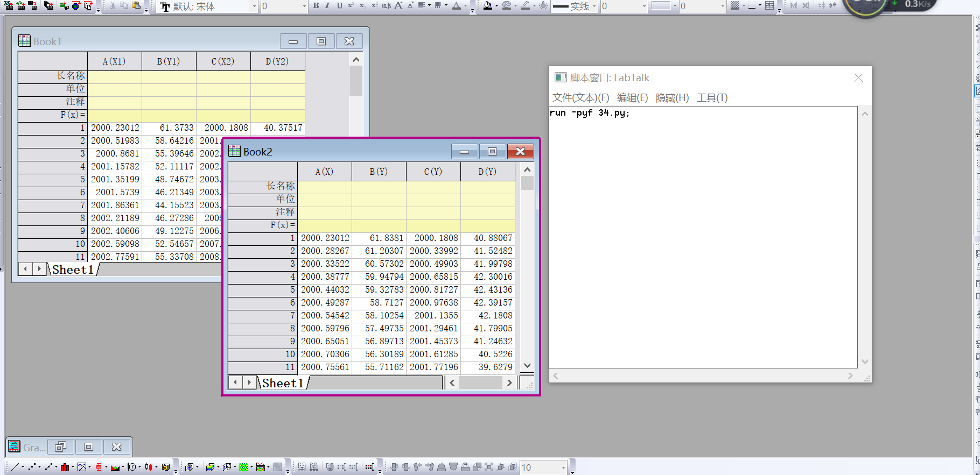The image size is (980, 475).
Task: Click the line plot tool icon
Action: pyautogui.click(x=15, y=467)
